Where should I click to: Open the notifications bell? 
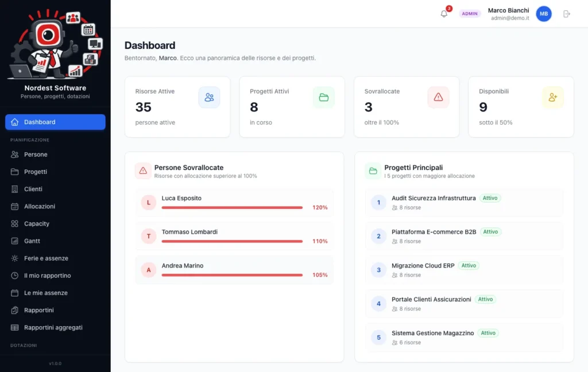click(444, 14)
